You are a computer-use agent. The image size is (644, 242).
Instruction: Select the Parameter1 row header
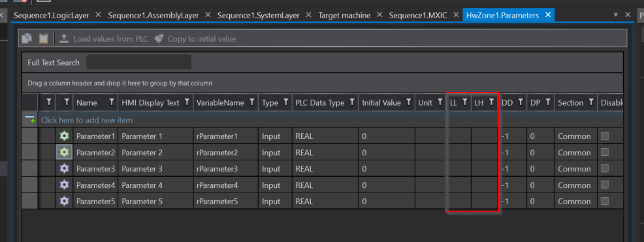[x=29, y=136]
